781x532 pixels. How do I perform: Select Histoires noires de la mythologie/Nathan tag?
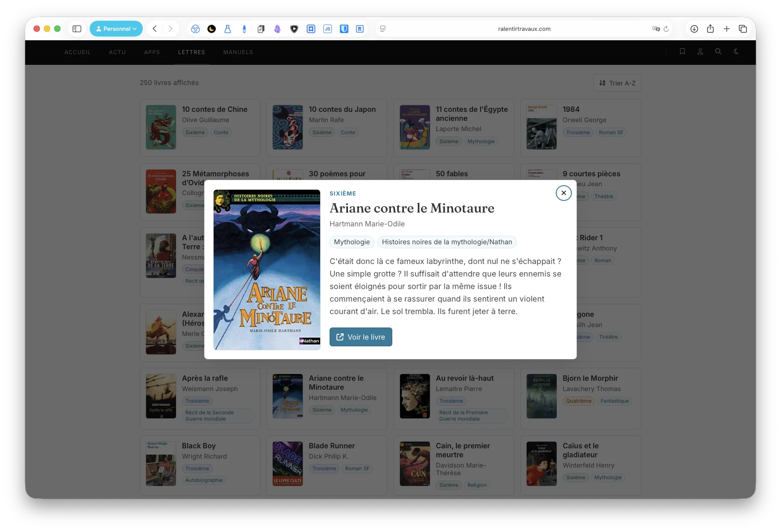pos(447,242)
